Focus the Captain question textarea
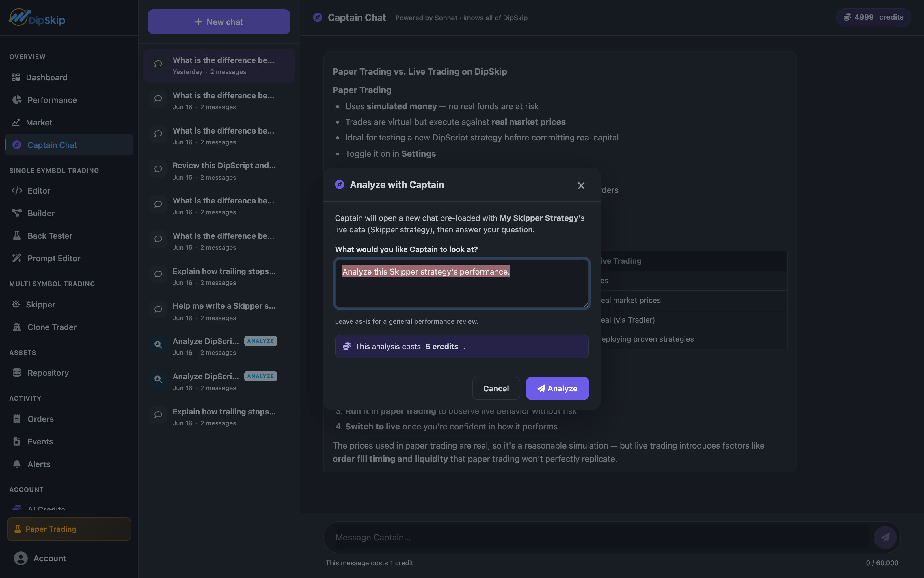This screenshot has width=924, height=578. click(462, 283)
